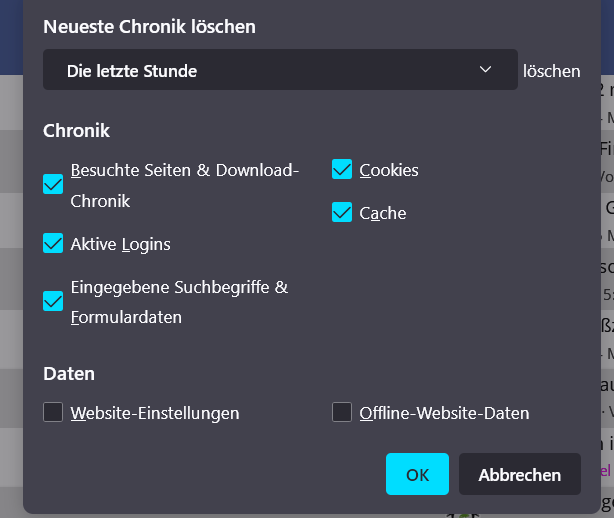Click the "Chronik" section heading
This screenshot has height=518, width=614.
(x=76, y=130)
